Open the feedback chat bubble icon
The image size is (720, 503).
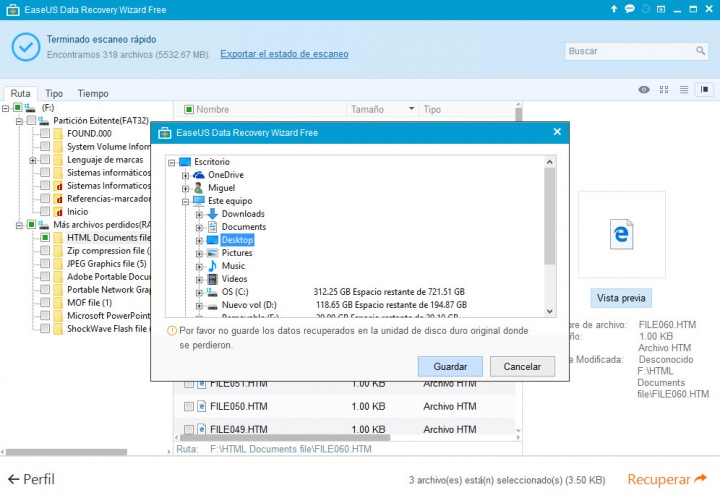pyautogui.click(x=630, y=9)
